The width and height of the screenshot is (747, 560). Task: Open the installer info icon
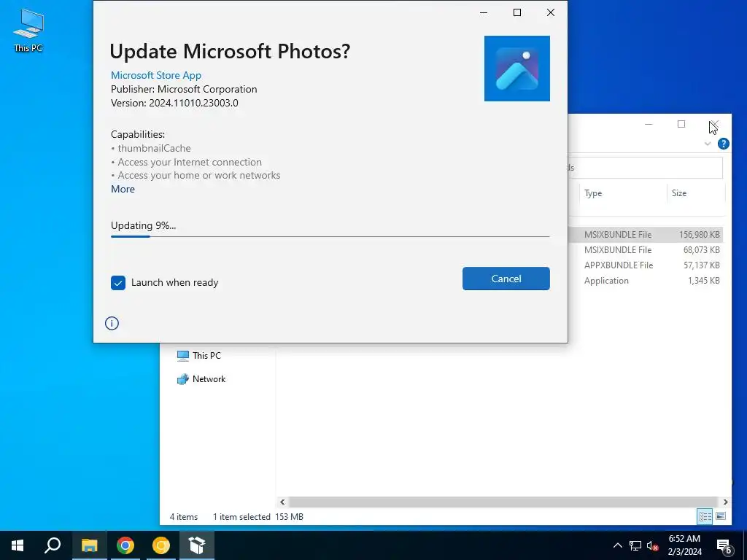(112, 323)
